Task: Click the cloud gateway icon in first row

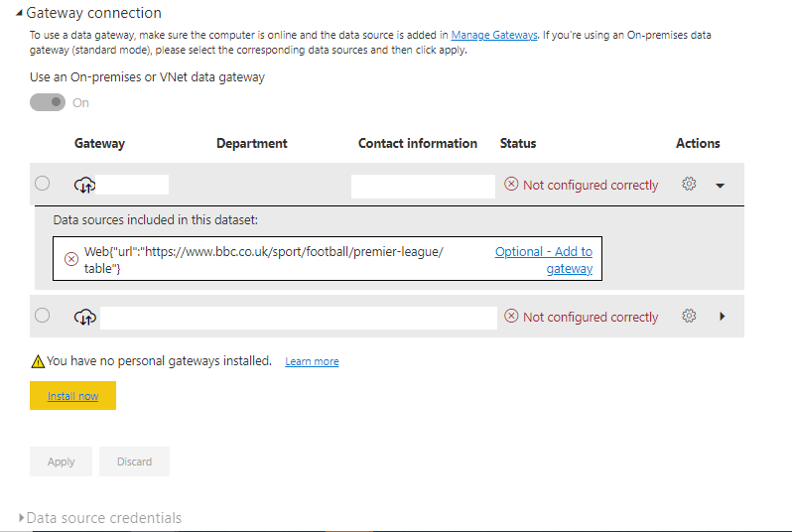Action: click(85, 186)
